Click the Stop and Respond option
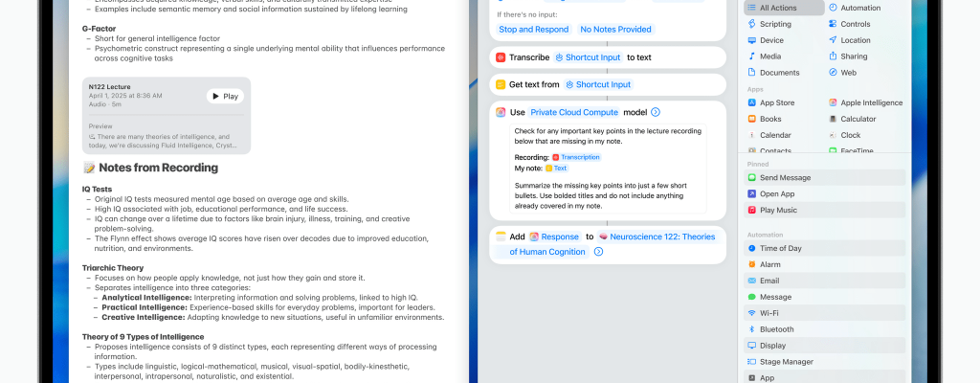Viewport: 980px width, 383px height. pyautogui.click(x=534, y=30)
